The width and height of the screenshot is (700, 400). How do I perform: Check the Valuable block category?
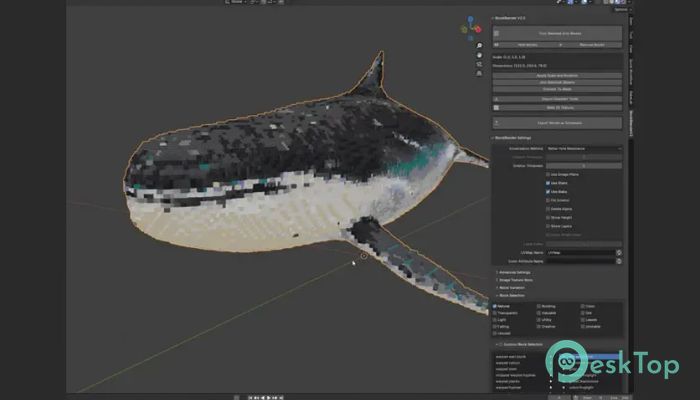coord(539,313)
